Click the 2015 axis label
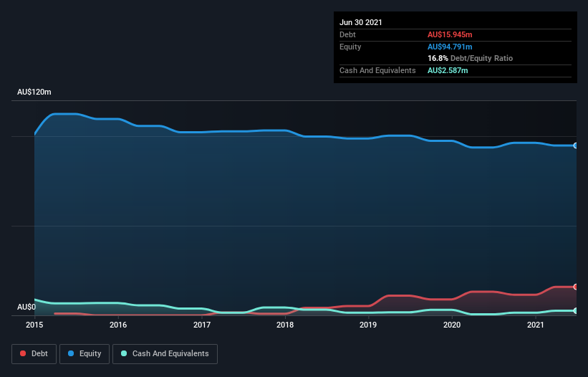This screenshot has height=377, width=588. [34, 325]
